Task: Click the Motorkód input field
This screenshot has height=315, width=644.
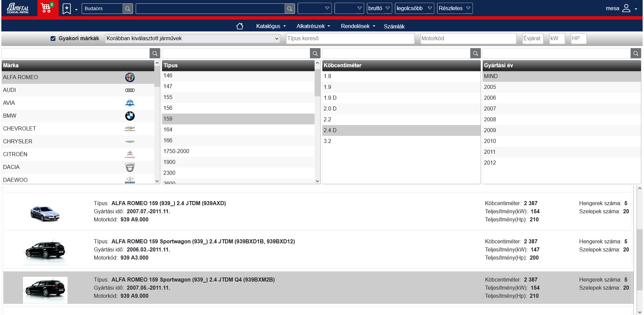Action: (x=468, y=39)
